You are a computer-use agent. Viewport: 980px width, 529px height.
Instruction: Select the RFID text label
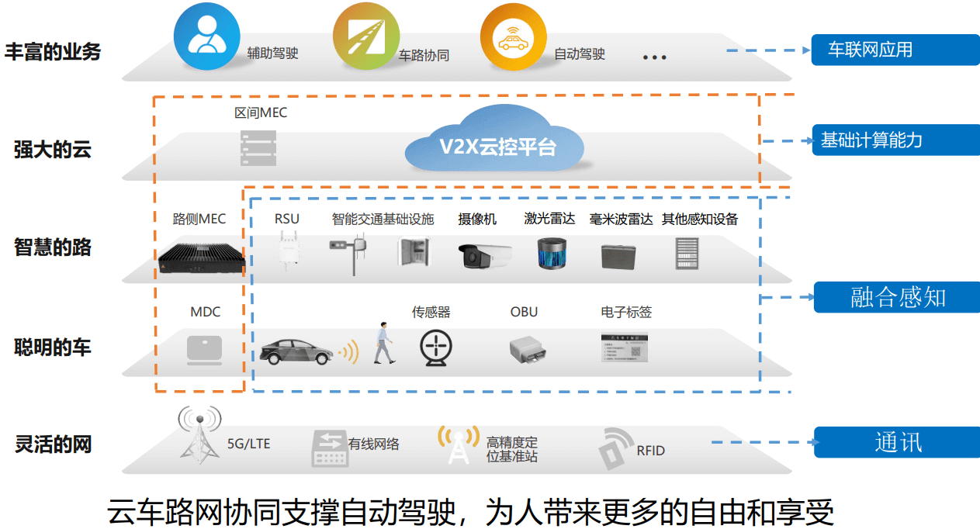tap(650, 451)
